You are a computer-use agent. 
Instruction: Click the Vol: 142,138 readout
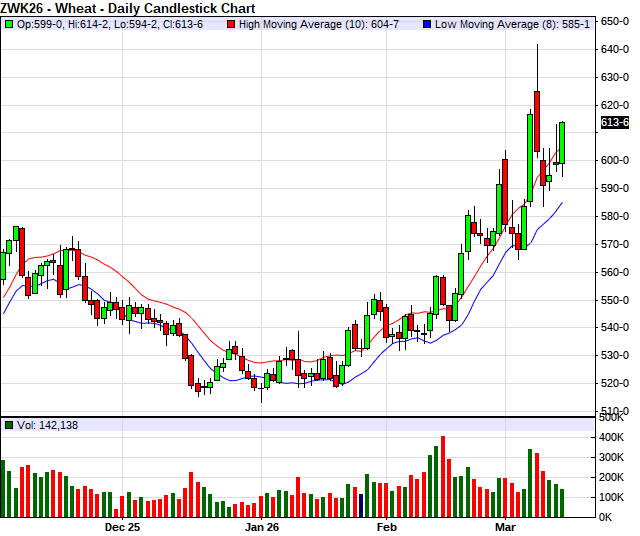(47, 425)
